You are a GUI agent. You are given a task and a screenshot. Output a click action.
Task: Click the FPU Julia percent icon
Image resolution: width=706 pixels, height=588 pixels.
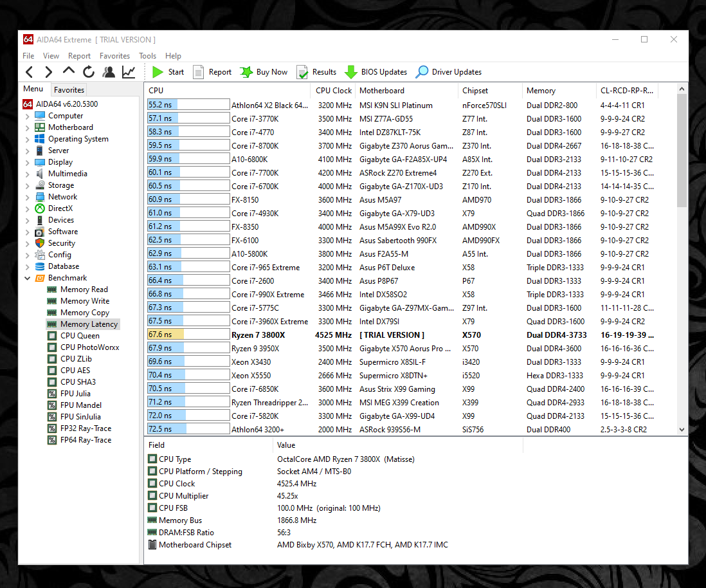coord(52,393)
